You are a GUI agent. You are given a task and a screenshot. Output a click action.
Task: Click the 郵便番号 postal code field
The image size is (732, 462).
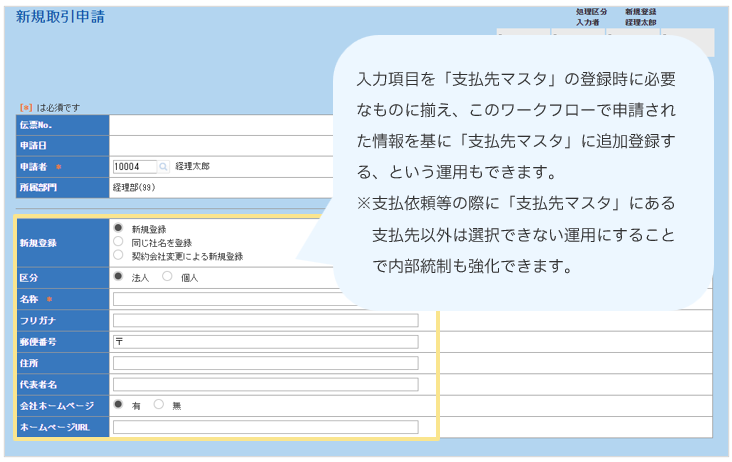tap(265, 341)
